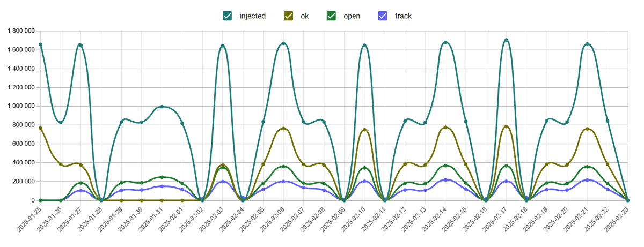The image size is (644, 247).
Task: Select ok peak point on 2025-02-10
Action: tap(364, 130)
